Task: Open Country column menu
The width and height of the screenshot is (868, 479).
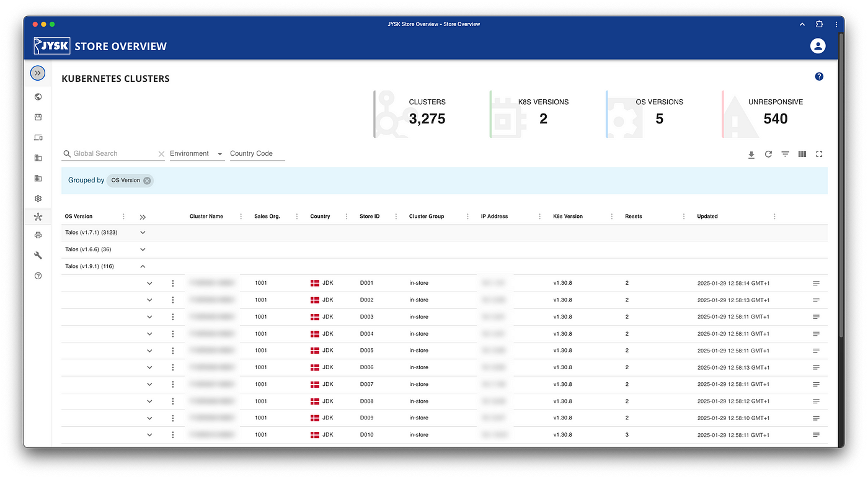Action: coord(347,217)
